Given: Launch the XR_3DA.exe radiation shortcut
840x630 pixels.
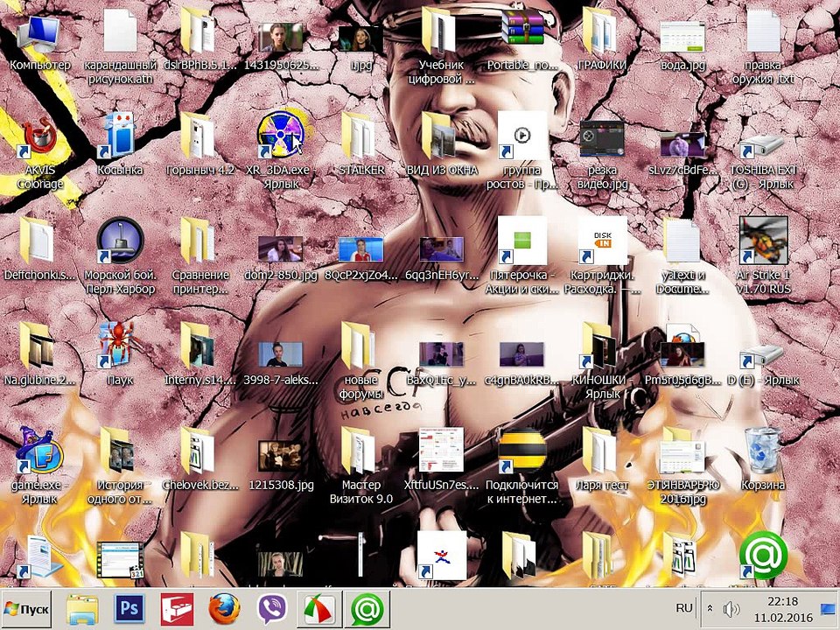Looking at the screenshot, I should coord(281,135).
